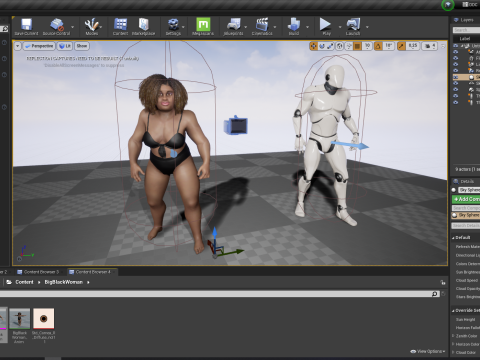Open the Content browser toolbar icon
This screenshot has width=480, height=360.
point(120,27)
